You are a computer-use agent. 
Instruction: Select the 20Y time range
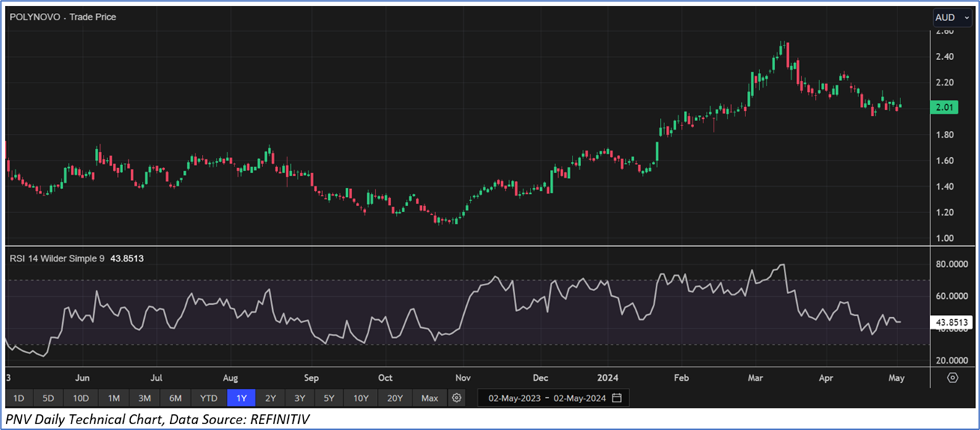tap(395, 398)
